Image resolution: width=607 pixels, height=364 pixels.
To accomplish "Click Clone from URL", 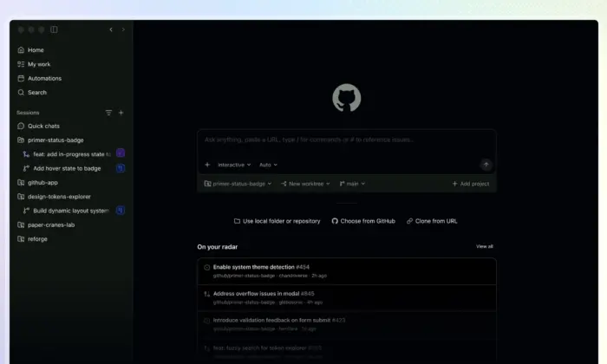I will click(x=432, y=221).
